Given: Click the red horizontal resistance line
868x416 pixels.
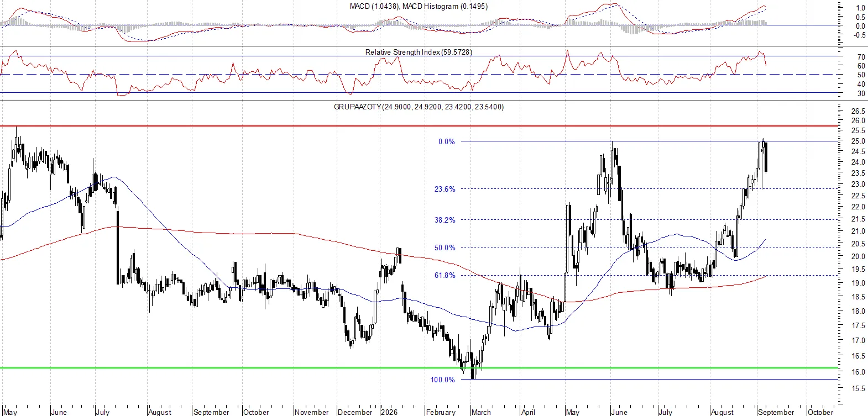Looking at the screenshot, I should (x=419, y=126).
